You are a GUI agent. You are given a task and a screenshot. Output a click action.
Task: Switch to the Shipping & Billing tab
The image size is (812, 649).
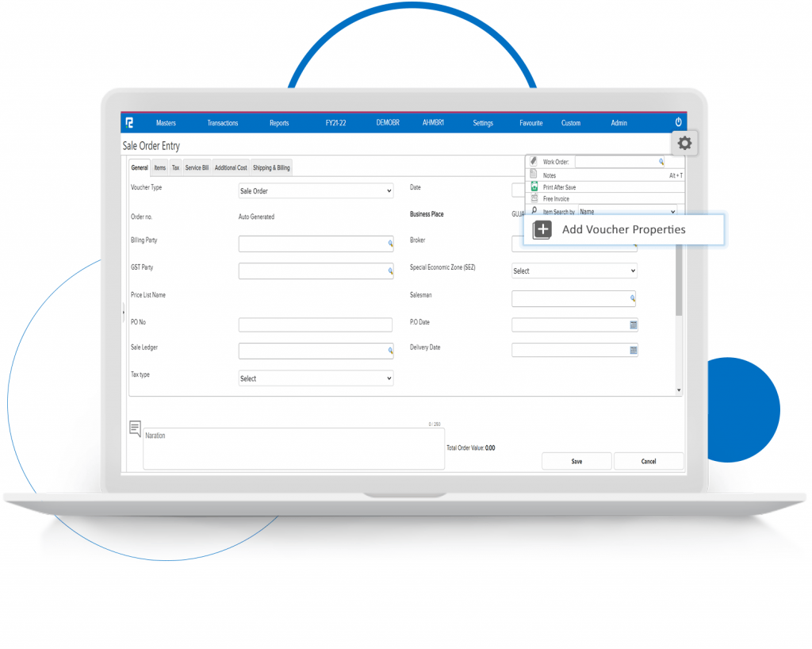click(x=271, y=167)
